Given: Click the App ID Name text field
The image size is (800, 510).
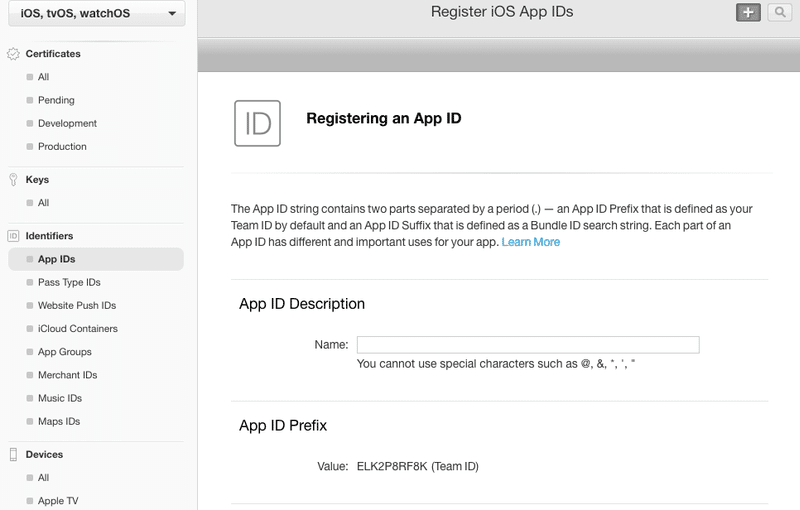Looking at the screenshot, I should pyautogui.click(x=528, y=345).
